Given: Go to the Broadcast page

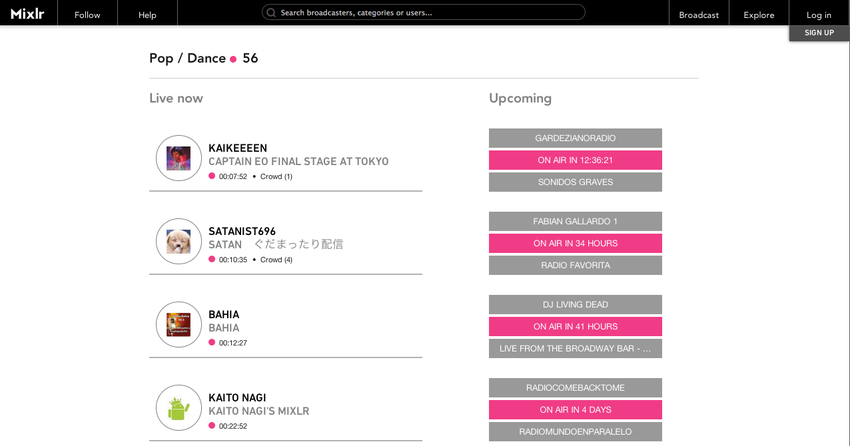Looking at the screenshot, I should tap(699, 15).
